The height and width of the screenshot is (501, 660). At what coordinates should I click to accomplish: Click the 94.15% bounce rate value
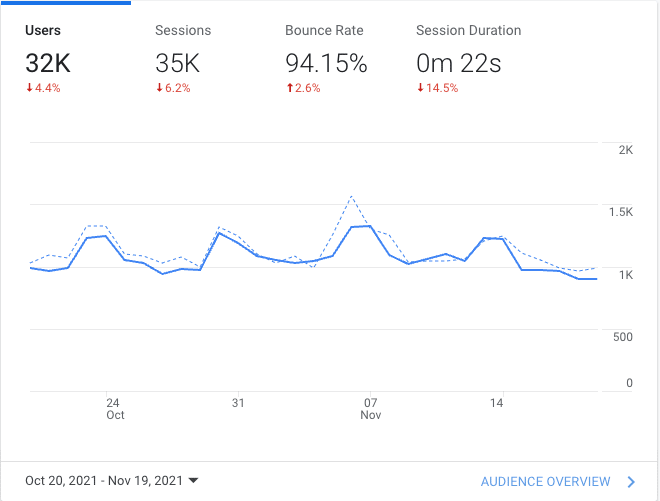click(x=326, y=63)
